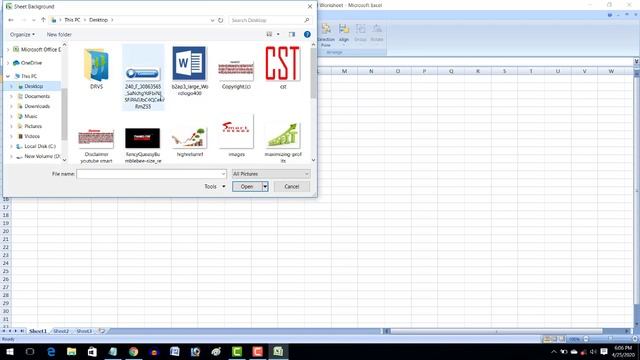
Task: Open the view options dropdown arrow
Action: [x=278, y=34]
